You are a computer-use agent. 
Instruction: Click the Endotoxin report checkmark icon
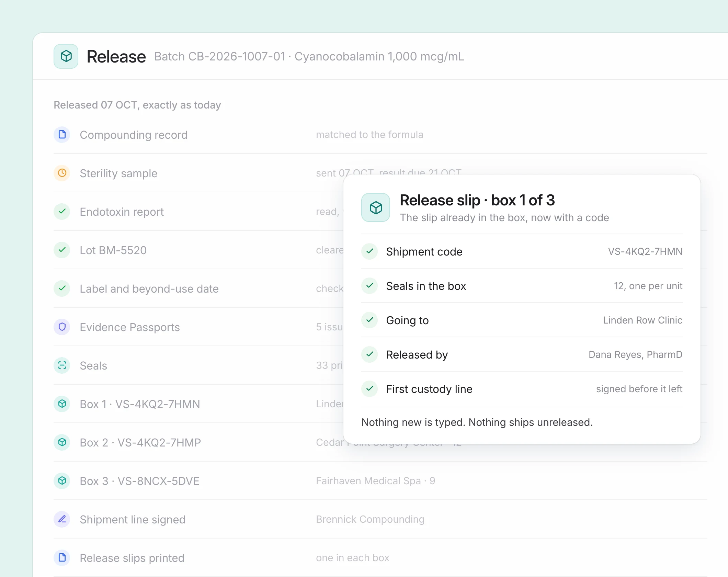[62, 212]
